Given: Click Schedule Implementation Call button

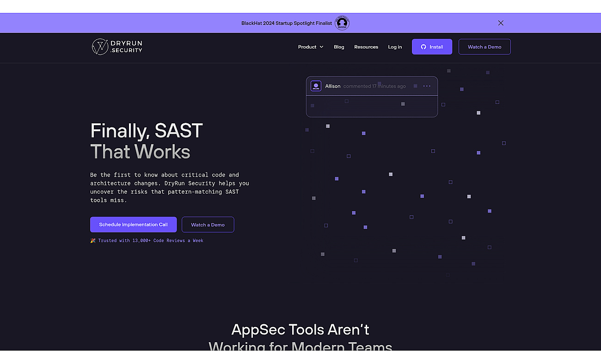Looking at the screenshot, I should tap(133, 224).
